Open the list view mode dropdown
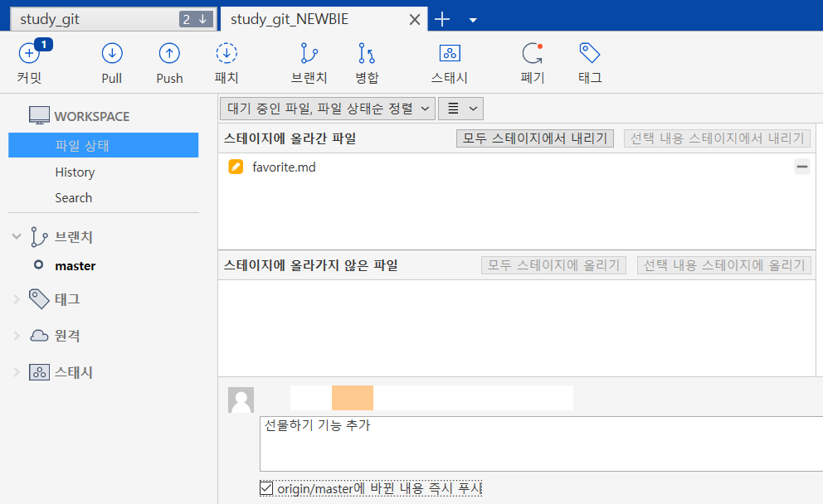The image size is (823, 504). point(460,109)
